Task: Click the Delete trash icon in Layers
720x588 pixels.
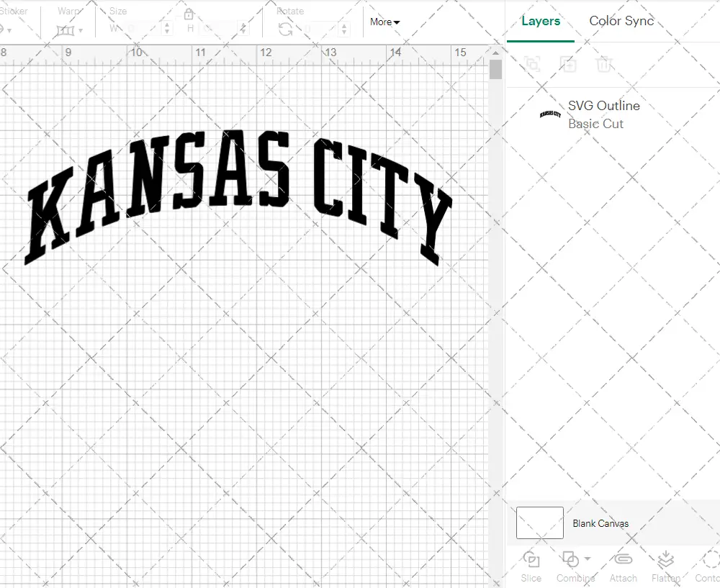Action: pyautogui.click(x=604, y=64)
